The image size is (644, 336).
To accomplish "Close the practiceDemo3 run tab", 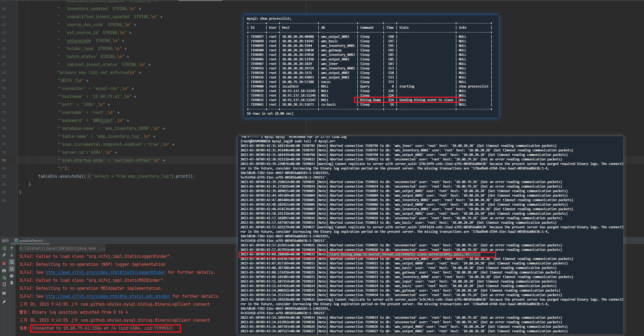I will [x=46, y=240].
